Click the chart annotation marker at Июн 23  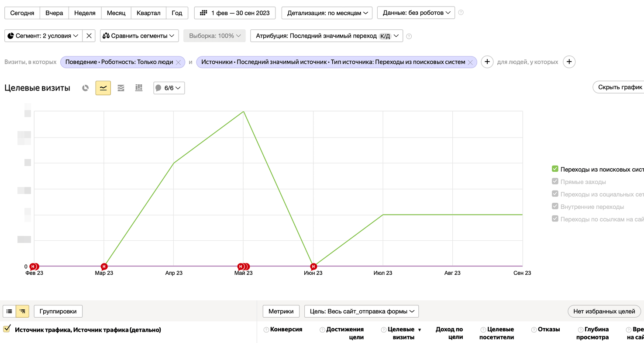(313, 266)
